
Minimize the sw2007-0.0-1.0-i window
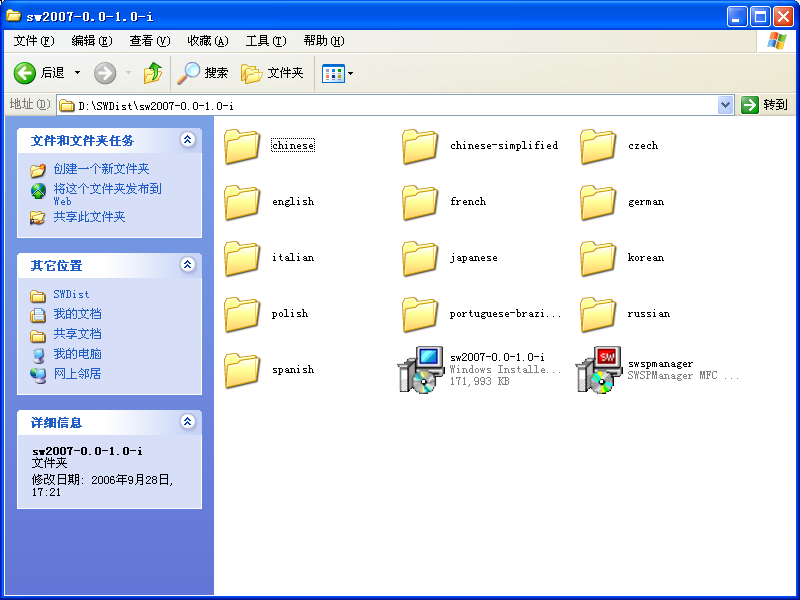736,17
